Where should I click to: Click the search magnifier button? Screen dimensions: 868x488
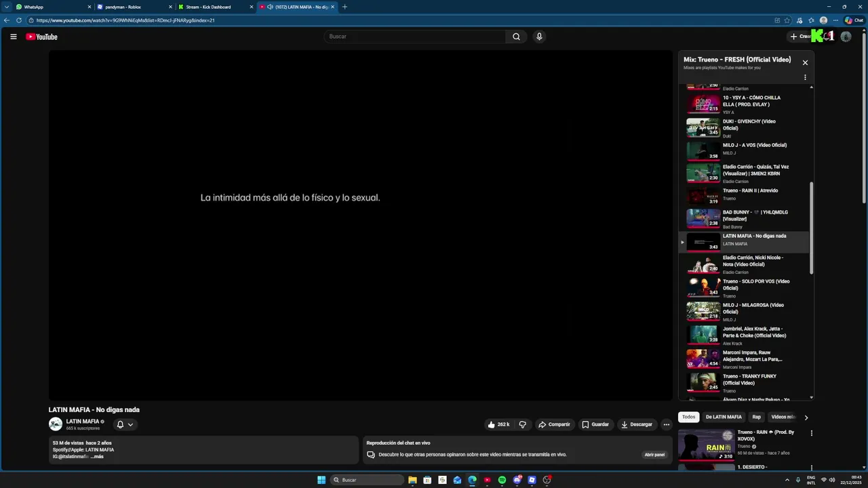516,37
